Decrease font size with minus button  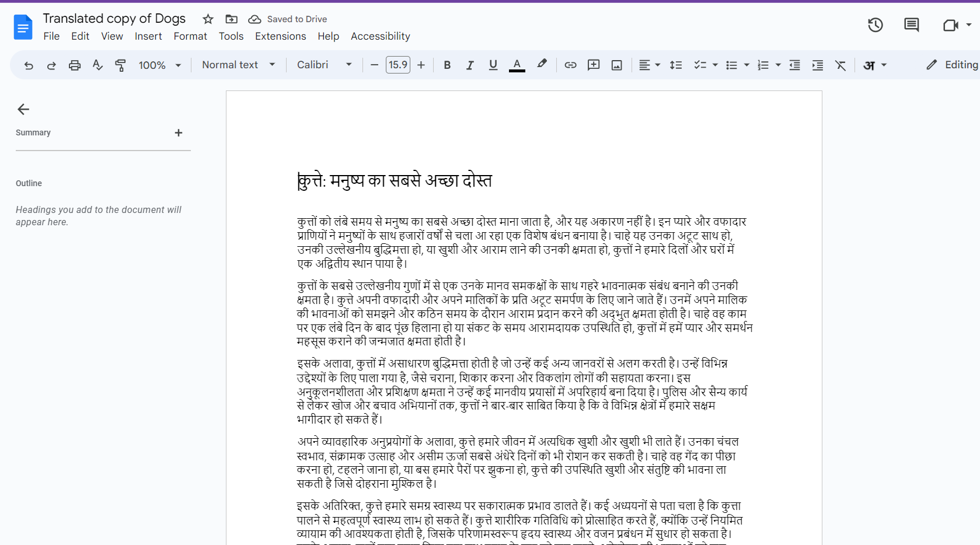tap(375, 65)
